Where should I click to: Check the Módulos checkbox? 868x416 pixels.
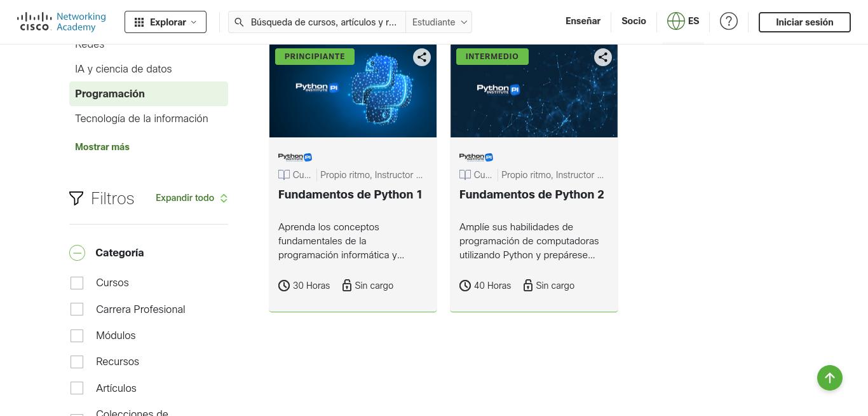(x=77, y=336)
